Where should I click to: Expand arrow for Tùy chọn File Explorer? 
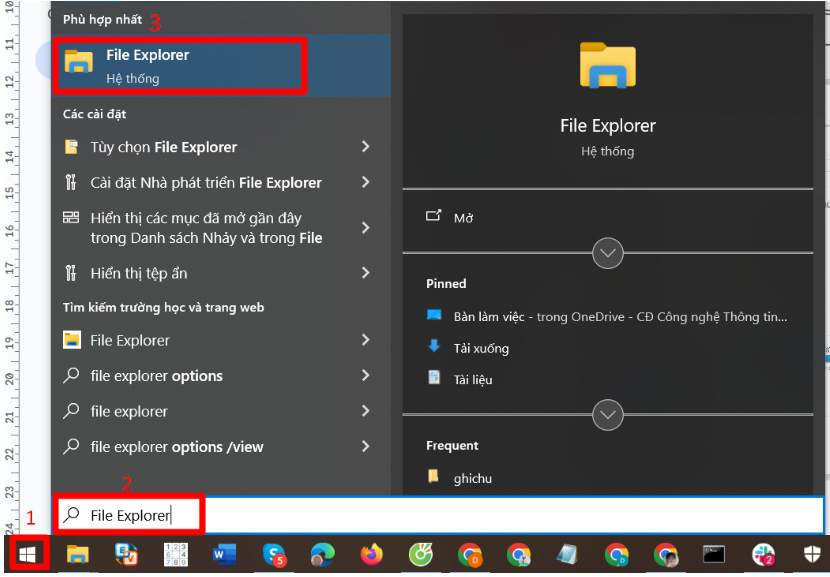pyautogui.click(x=365, y=147)
